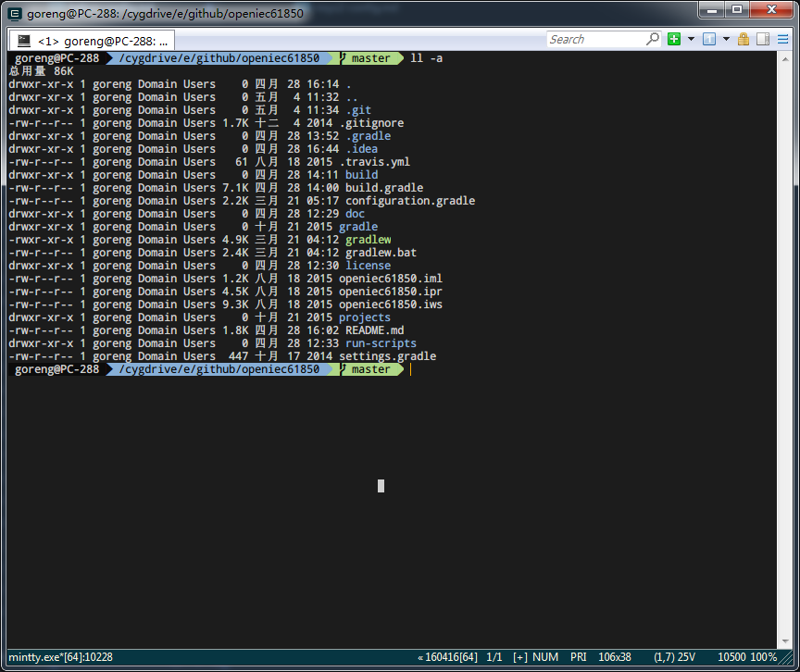This screenshot has height=672, width=800.
Task: Click the padlock icon in toolbar
Action: (x=744, y=39)
